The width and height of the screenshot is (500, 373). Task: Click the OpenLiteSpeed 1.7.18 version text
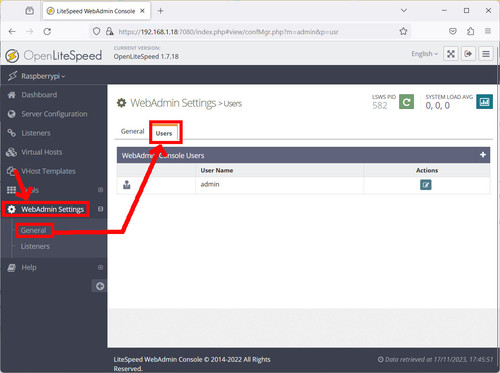coord(146,57)
